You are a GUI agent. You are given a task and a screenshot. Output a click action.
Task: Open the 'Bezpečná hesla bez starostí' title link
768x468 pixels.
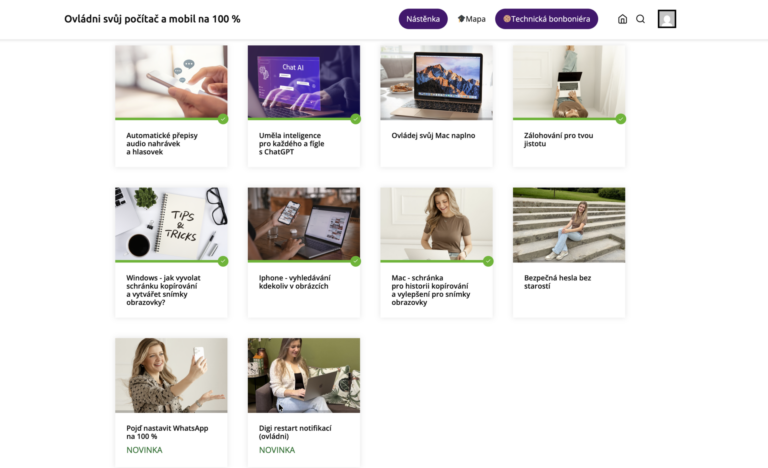[x=557, y=282]
